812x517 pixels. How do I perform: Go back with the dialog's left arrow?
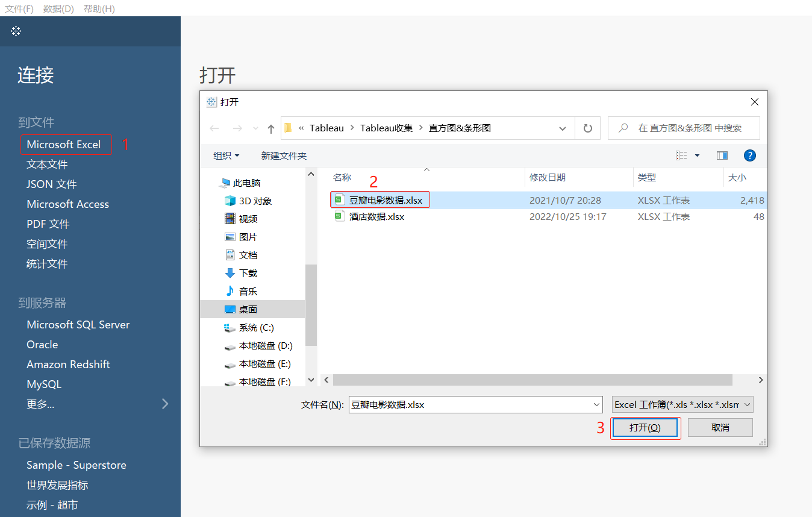(x=214, y=128)
